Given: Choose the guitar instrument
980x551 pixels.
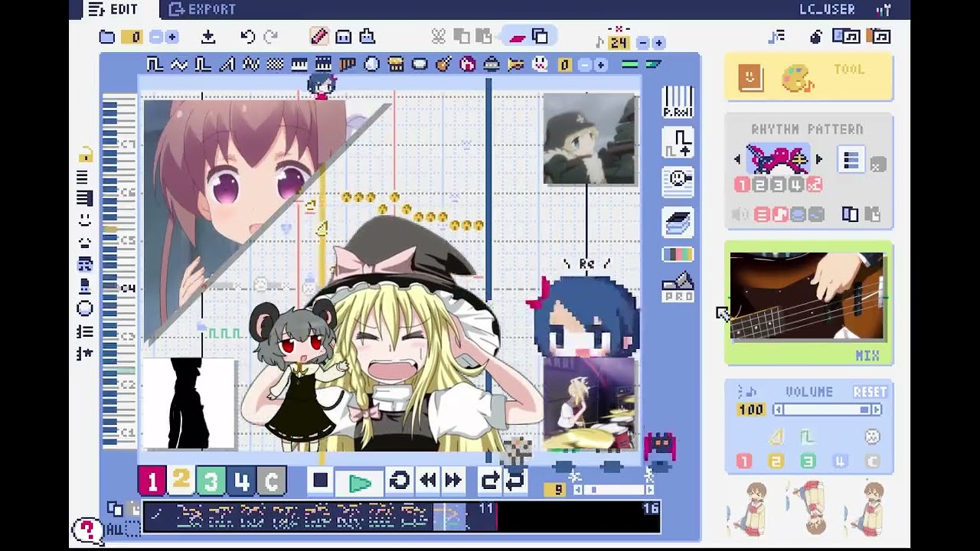Looking at the screenshot, I should coord(443,65).
